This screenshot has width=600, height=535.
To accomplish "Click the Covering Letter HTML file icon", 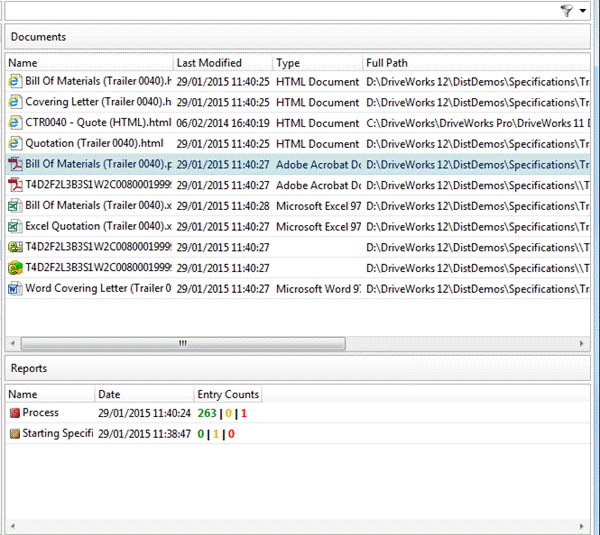I will tap(14, 102).
